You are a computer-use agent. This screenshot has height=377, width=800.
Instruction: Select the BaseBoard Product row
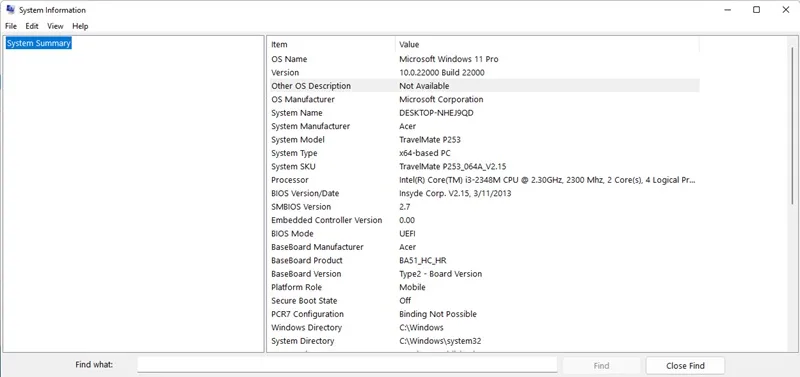(x=484, y=261)
